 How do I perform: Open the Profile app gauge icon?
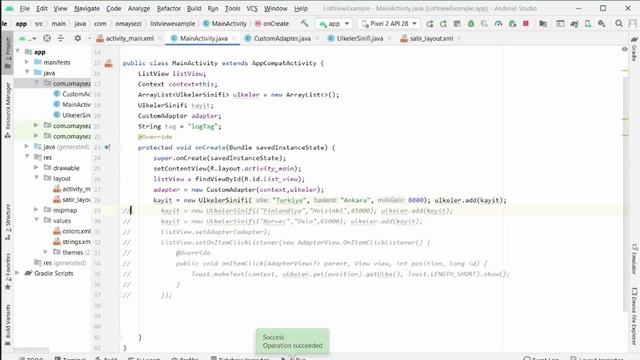click(498, 24)
